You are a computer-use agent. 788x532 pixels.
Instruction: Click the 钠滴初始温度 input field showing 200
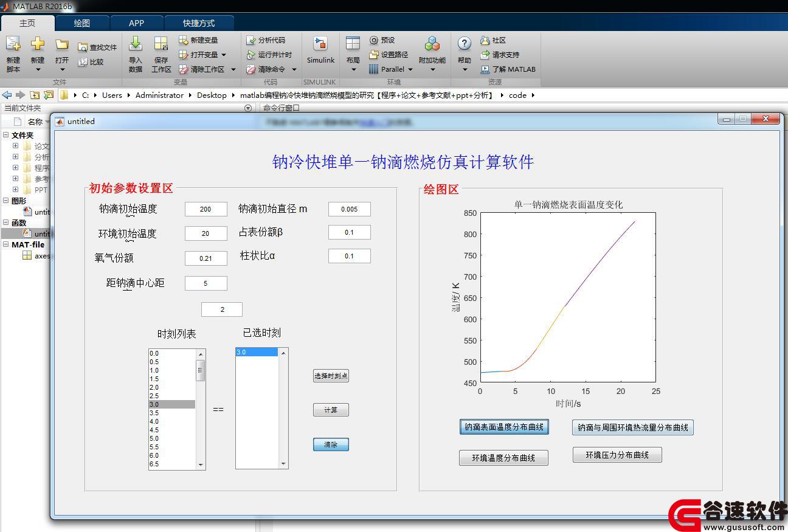[206, 209]
